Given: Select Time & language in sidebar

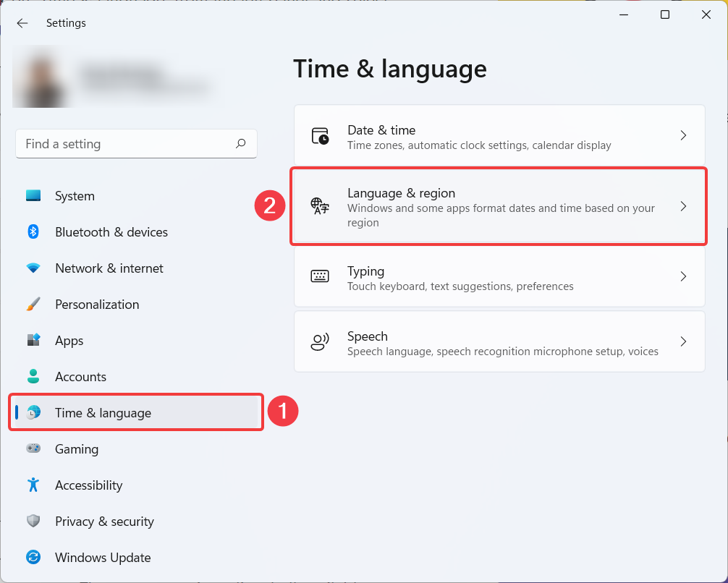Looking at the screenshot, I should coord(137,412).
